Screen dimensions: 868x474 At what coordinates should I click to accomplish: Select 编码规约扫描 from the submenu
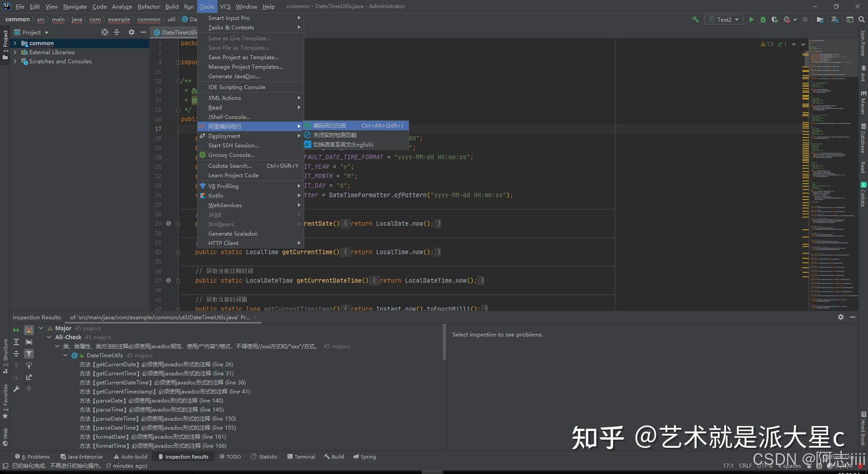tap(330, 126)
